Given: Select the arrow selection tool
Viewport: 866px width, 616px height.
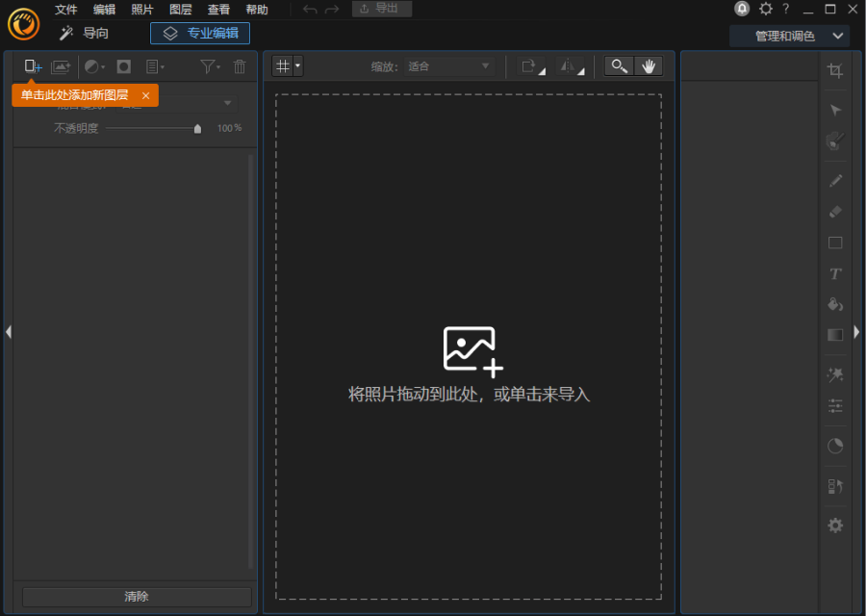Looking at the screenshot, I should pos(835,110).
